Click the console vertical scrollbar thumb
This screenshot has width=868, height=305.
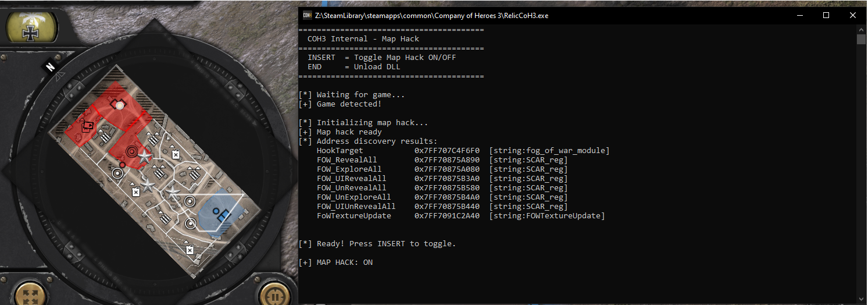point(861,39)
